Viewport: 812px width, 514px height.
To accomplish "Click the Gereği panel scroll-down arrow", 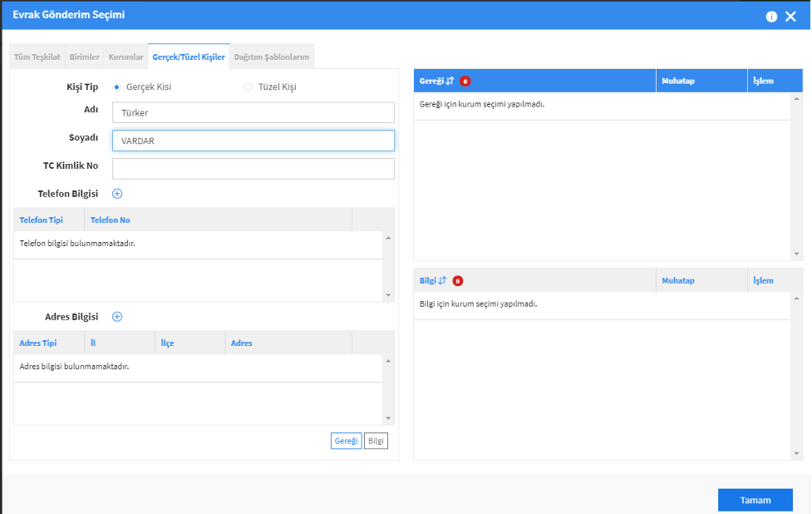I will click(796, 254).
